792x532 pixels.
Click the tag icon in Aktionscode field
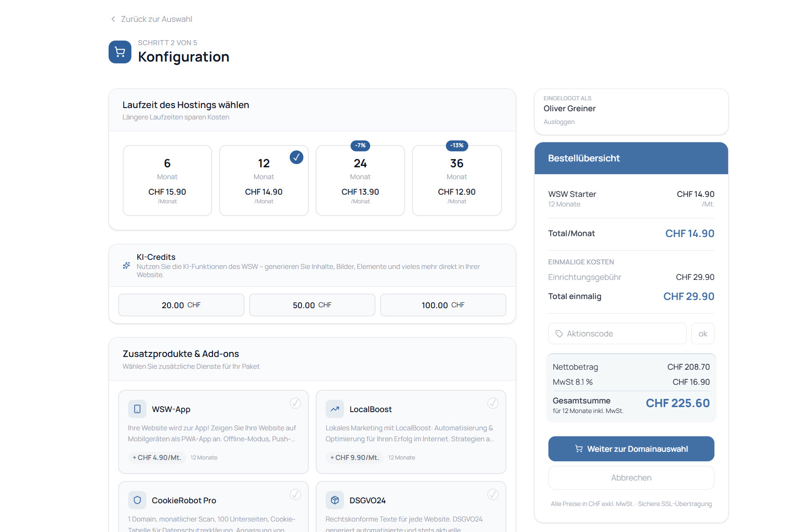coord(559,334)
